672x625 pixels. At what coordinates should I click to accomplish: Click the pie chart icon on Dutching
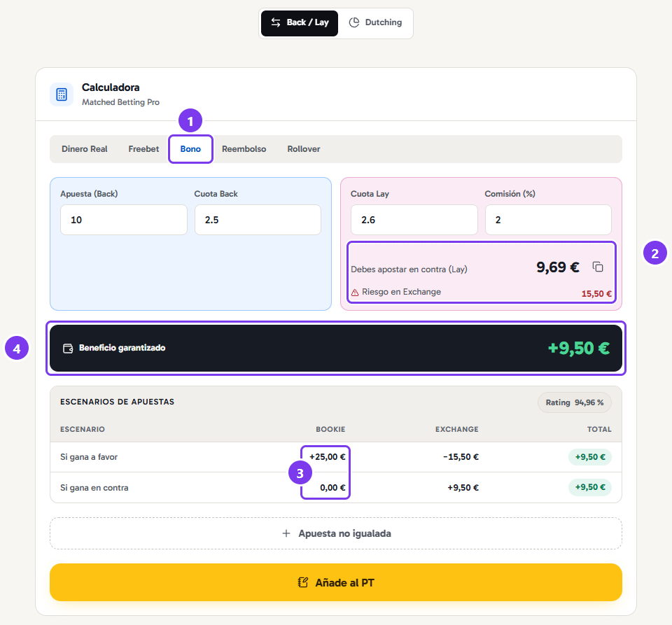pos(354,22)
